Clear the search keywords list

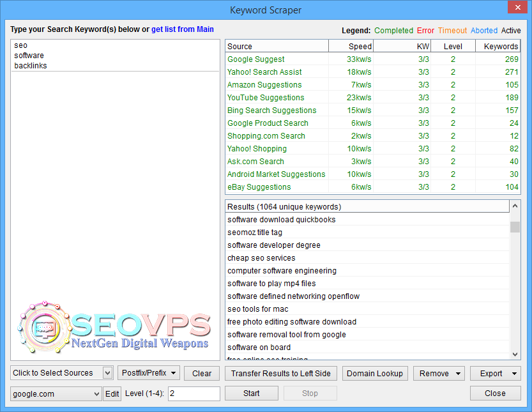(202, 373)
